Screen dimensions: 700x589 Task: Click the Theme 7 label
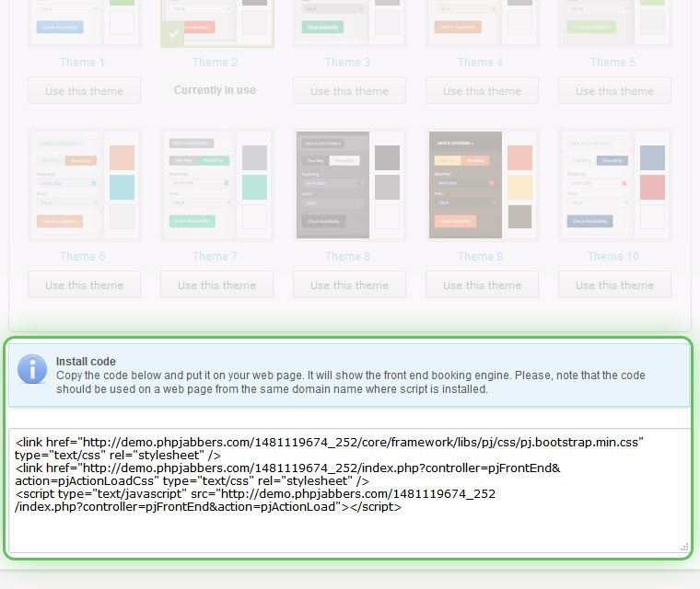(216, 257)
